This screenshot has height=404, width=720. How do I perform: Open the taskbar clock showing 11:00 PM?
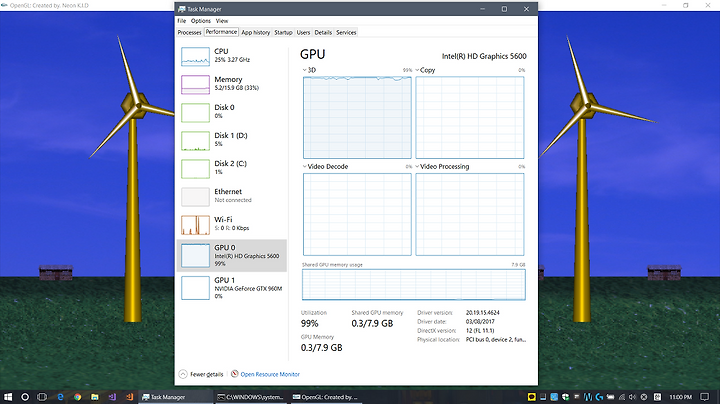[681, 397]
